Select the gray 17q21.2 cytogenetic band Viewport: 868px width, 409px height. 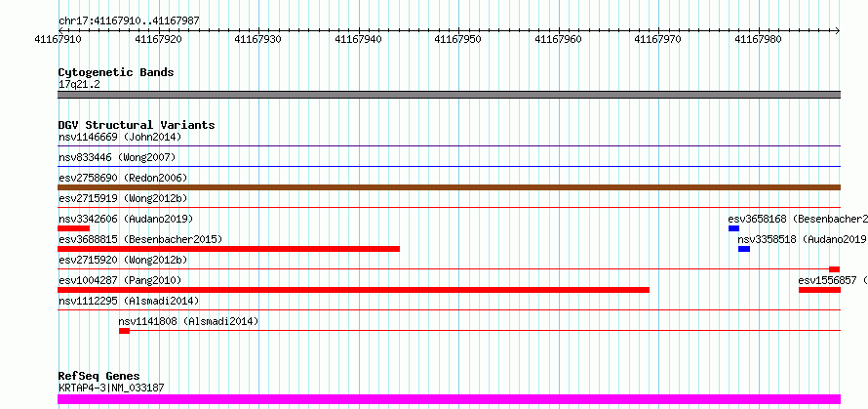pos(449,95)
